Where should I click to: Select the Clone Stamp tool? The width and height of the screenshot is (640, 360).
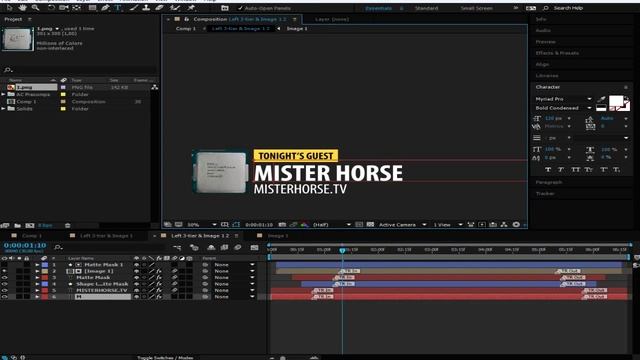point(146,8)
